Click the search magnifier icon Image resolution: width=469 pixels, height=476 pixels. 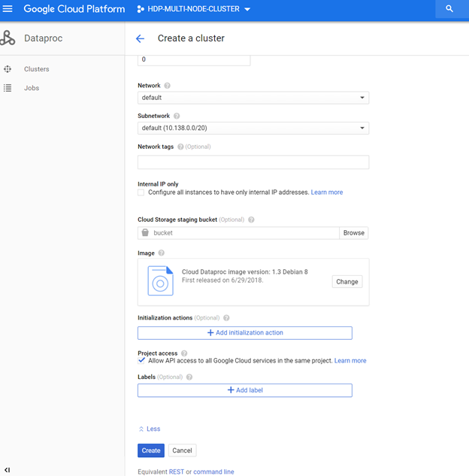coord(449,9)
